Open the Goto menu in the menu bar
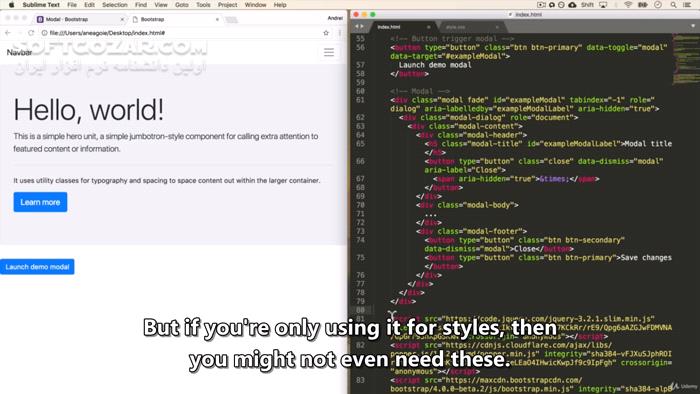The width and height of the screenshot is (700, 394). [182, 5]
